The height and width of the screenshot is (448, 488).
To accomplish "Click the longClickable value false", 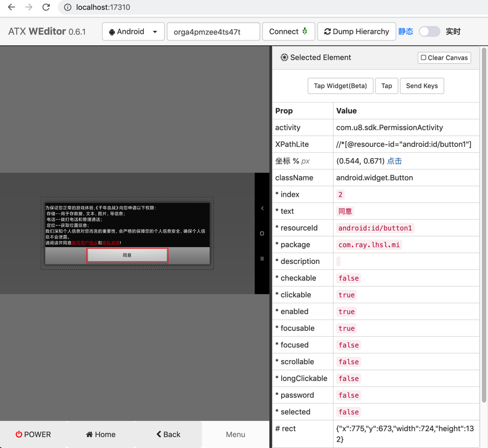I will pos(349,378).
